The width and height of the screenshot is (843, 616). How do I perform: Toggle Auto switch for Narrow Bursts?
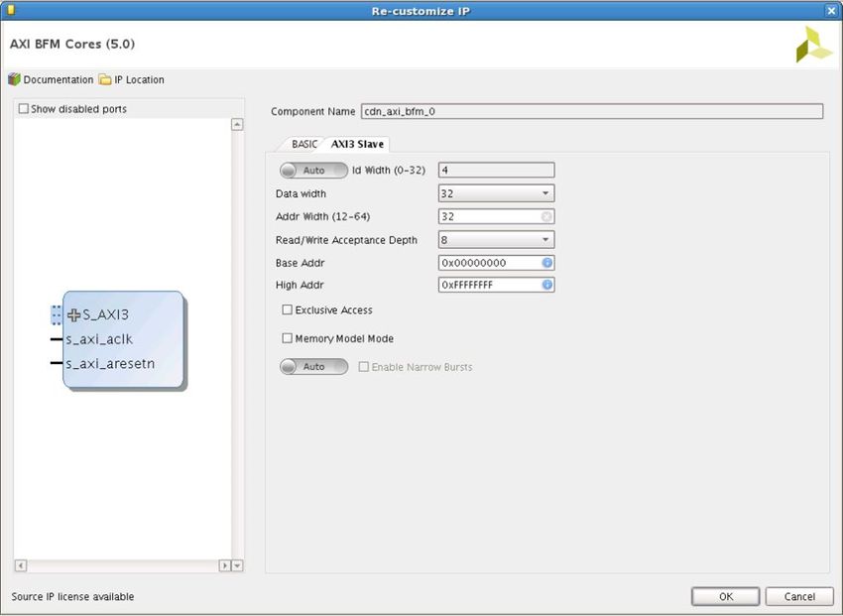[x=314, y=367]
